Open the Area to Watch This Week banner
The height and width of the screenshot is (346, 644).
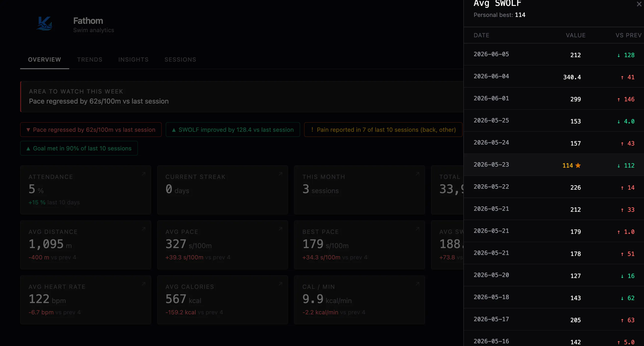(x=242, y=96)
